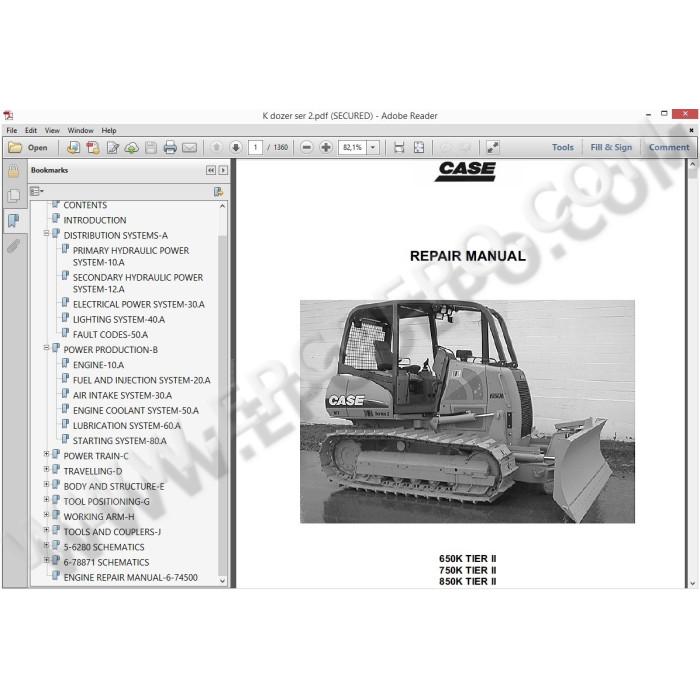
Task: Go to previous page arrow
Action: click(x=217, y=147)
